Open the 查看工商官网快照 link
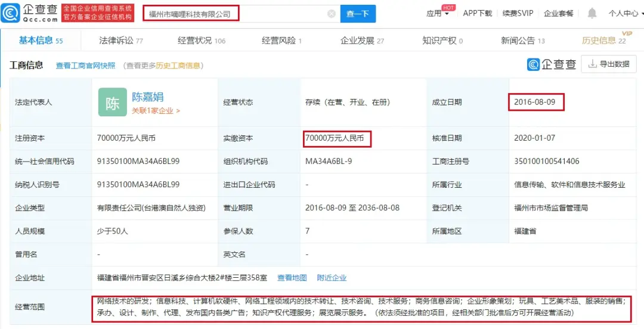The image size is (644, 329). coord(85,66)
